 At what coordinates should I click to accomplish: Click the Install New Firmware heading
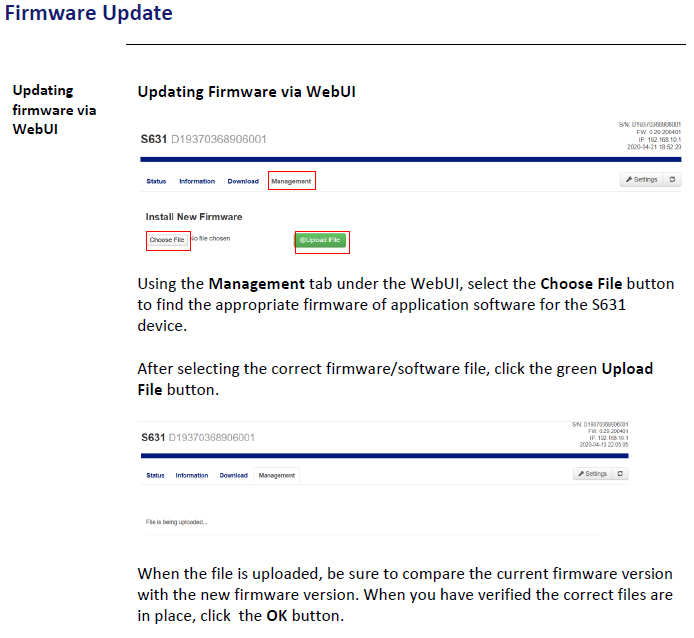[194, 216]
